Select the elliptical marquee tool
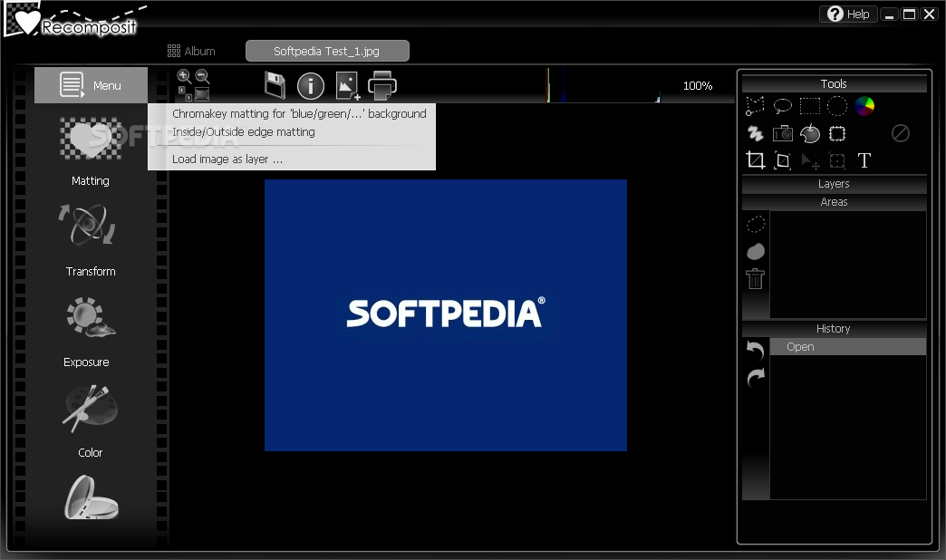946x560 pixels. tap(836, 106)
